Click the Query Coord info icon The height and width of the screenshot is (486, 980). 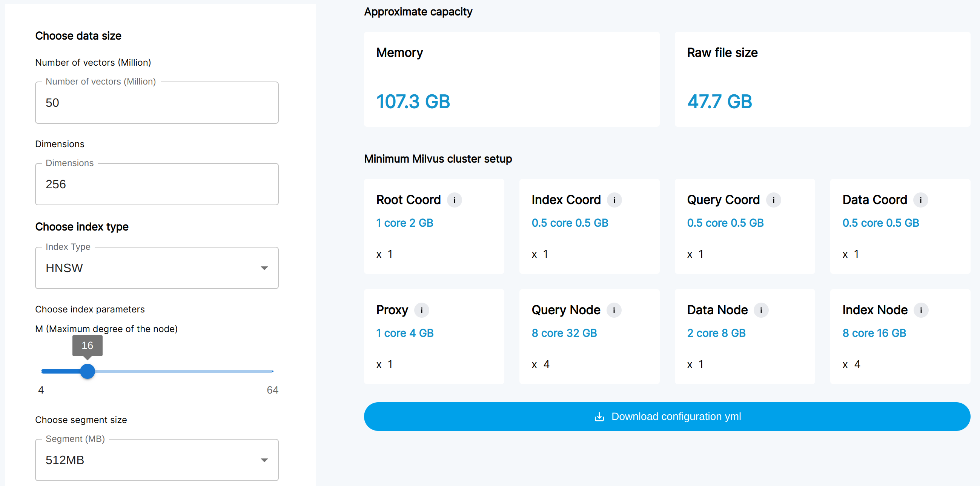(x=773, y=200)
